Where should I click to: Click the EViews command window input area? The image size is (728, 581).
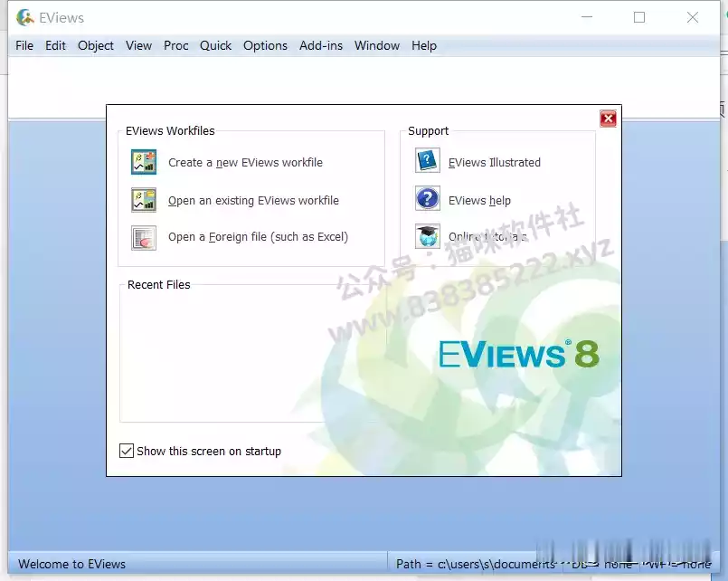364,87
